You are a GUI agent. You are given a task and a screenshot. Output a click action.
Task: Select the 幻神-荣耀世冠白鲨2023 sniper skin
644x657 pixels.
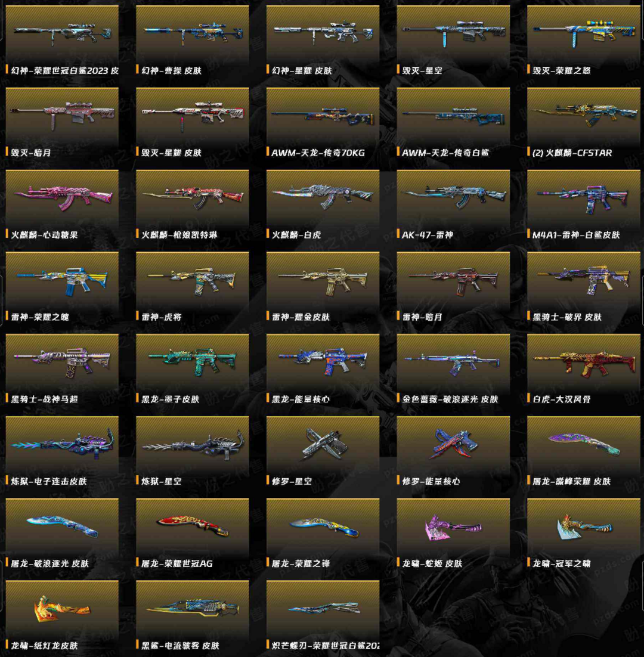coord(62,41)
